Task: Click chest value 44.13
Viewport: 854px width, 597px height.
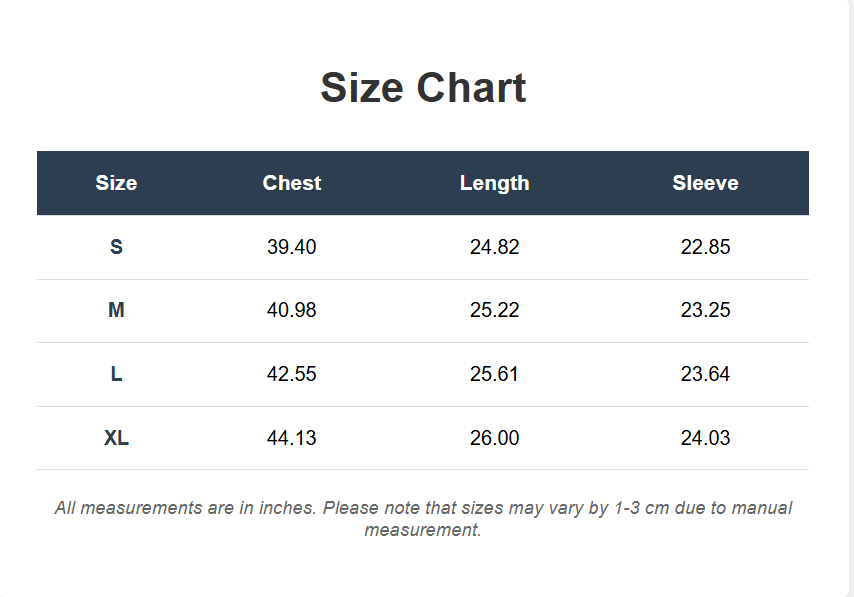Action: pyautogui.click(x=292, y=438)
